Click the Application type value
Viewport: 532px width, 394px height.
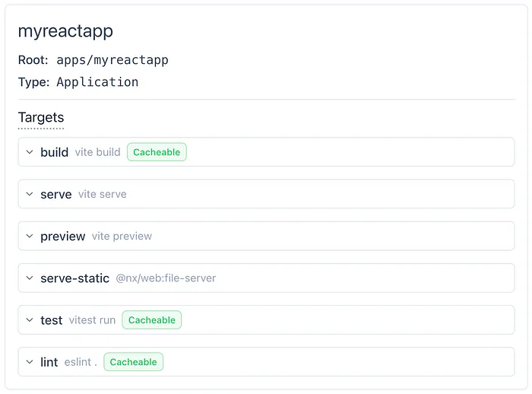pos(97,82)
